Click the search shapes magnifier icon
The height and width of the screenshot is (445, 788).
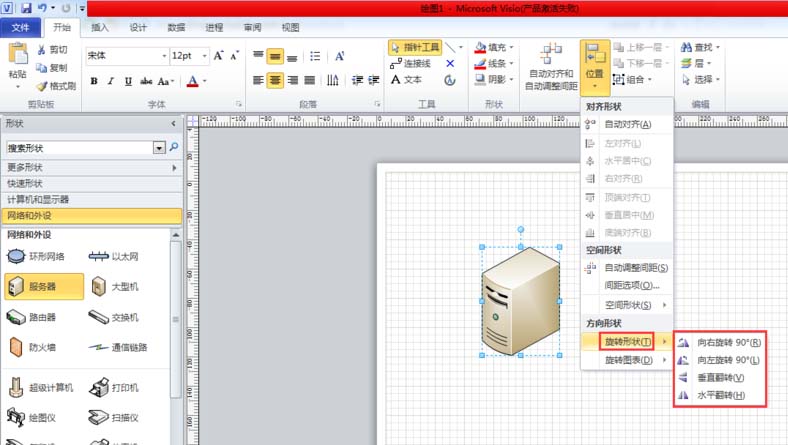pyautogui.click(x=174, y=147)
